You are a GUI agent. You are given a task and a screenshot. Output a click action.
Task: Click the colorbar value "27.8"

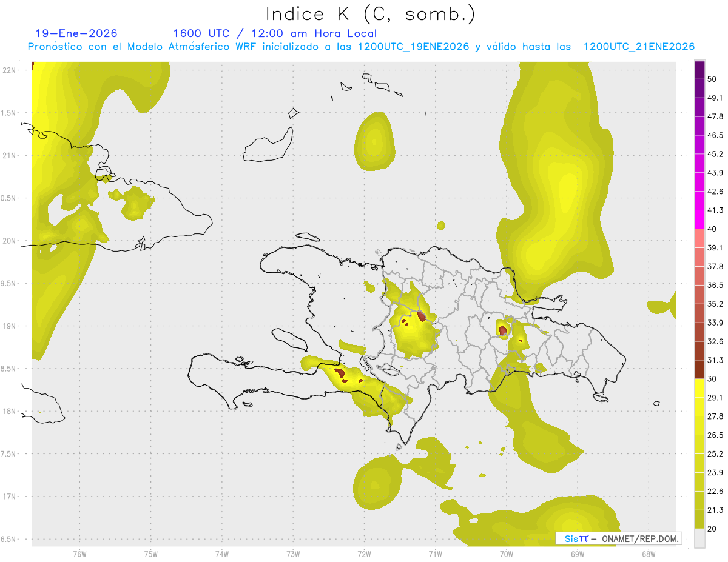coord(715,416)
